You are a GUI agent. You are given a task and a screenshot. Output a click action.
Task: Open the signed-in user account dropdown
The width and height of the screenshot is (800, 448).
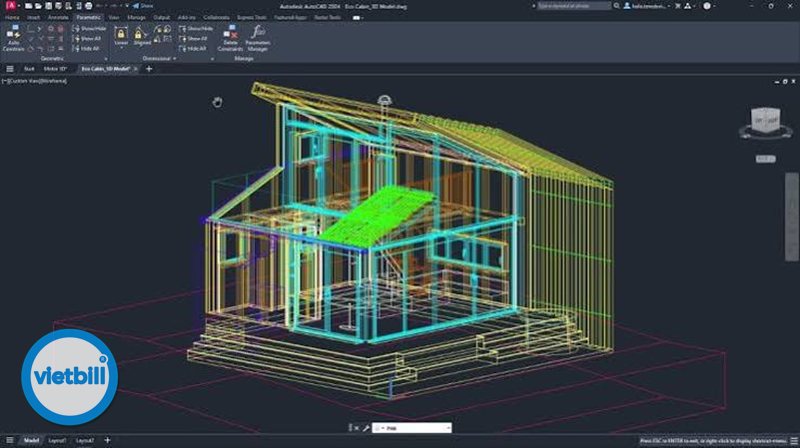coord(647,6)
